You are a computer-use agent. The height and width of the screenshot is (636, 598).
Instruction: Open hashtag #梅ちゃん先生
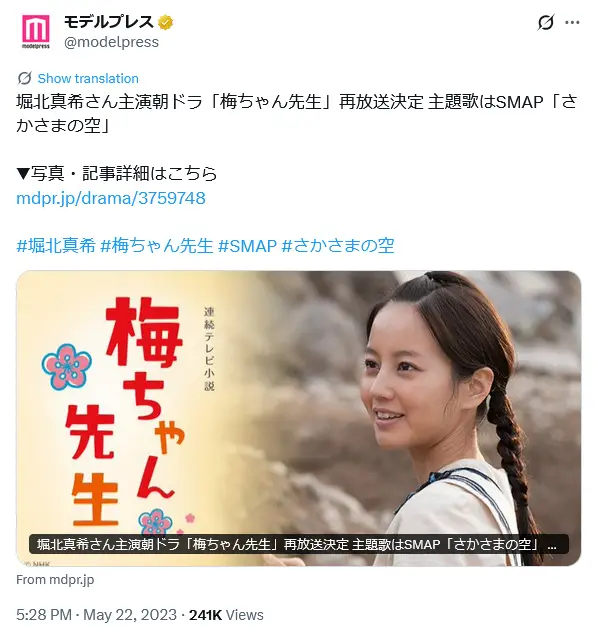(x=157, y=246)
